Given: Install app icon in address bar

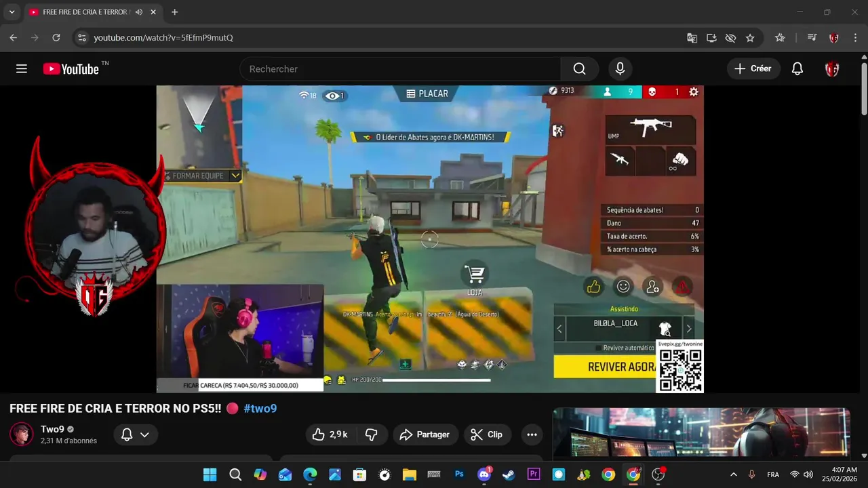Looking at the screenshot, I should tap(711, 38).
